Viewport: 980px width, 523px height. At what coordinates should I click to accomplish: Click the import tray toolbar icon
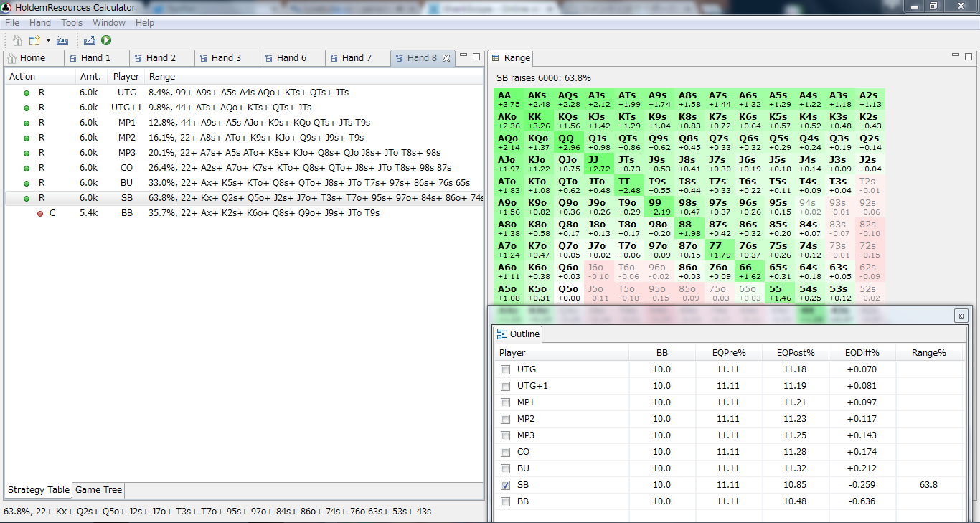[x=62, y=41]
